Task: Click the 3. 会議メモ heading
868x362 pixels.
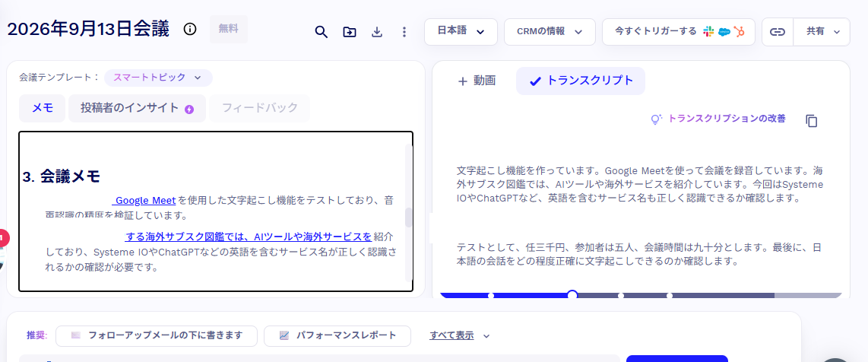Action: tap(62, 176)
